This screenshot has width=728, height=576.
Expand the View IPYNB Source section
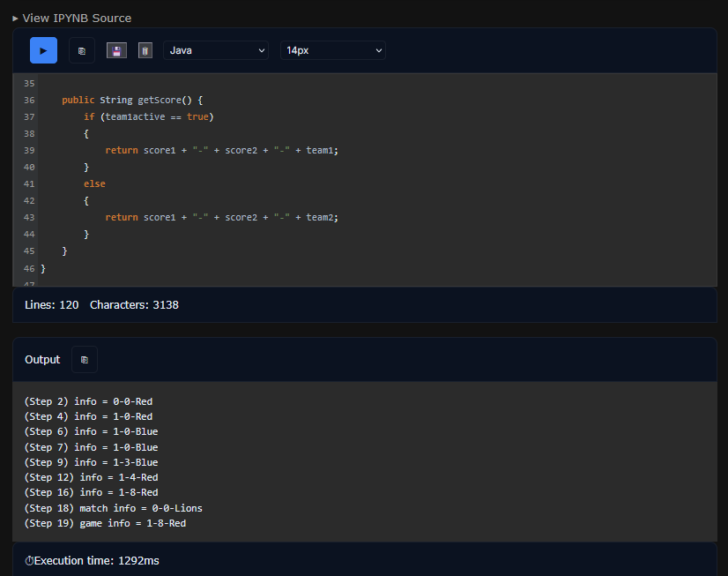(x=71, y=18)
